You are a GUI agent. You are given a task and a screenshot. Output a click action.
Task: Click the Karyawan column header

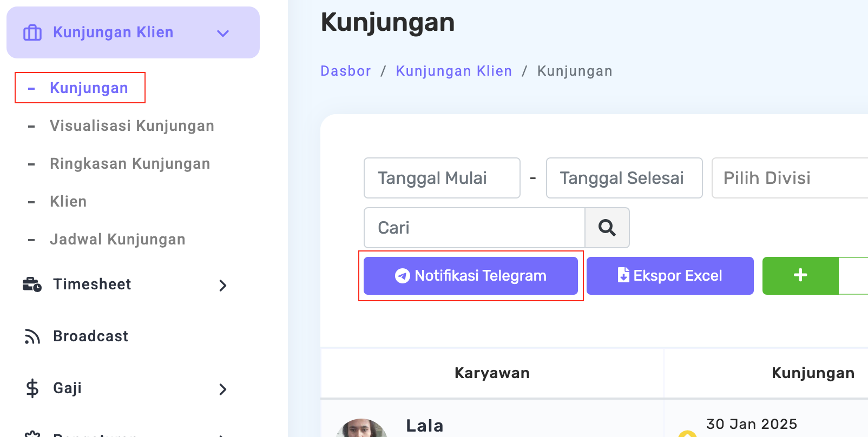492,373
